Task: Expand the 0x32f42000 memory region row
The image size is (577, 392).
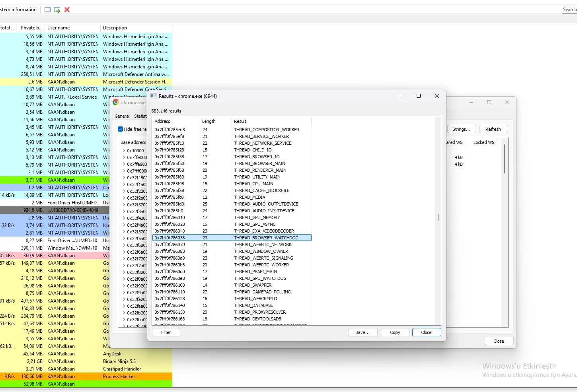Action: (124, 218)
